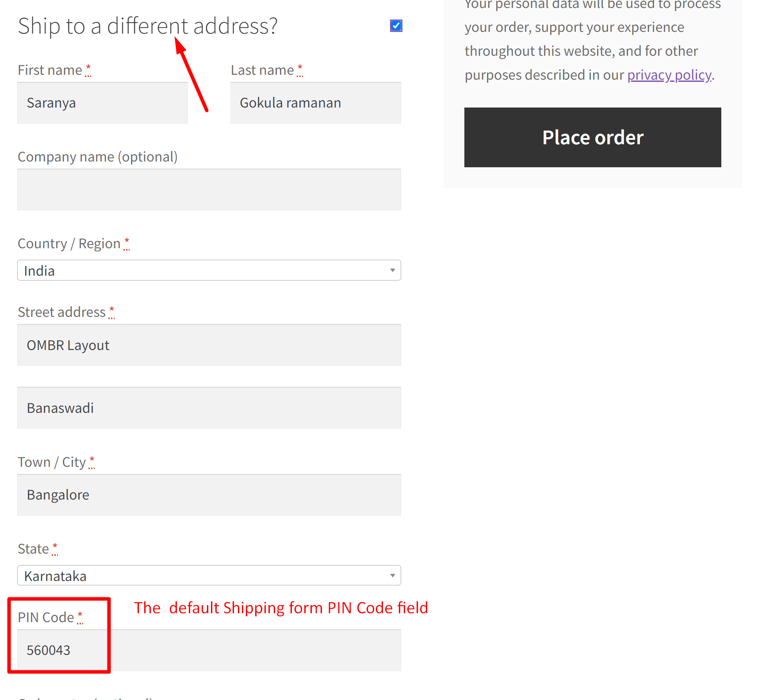The height and width of the screenshot is (700, 762).
Task: Click the Place order button
Action: coord(593,137)
